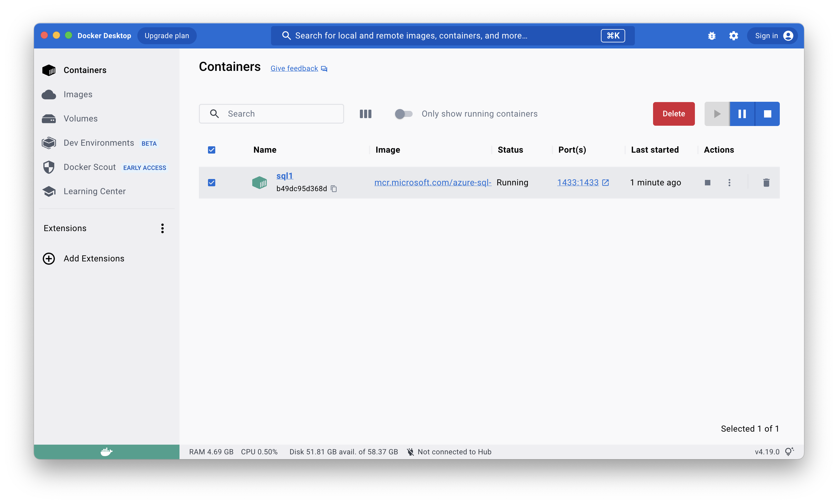
Task: Uncheck the select-all containers checkbox
Action: click(x=211, y=150)
